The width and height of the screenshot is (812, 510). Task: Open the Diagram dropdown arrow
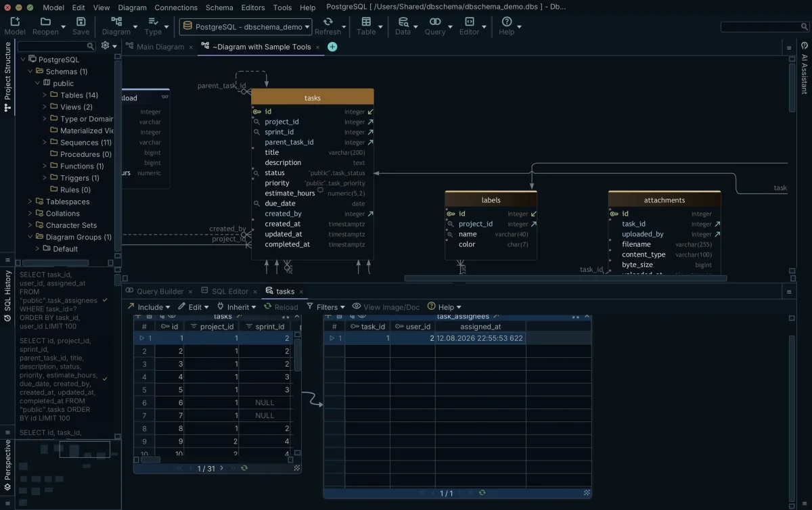coord(135,28)
